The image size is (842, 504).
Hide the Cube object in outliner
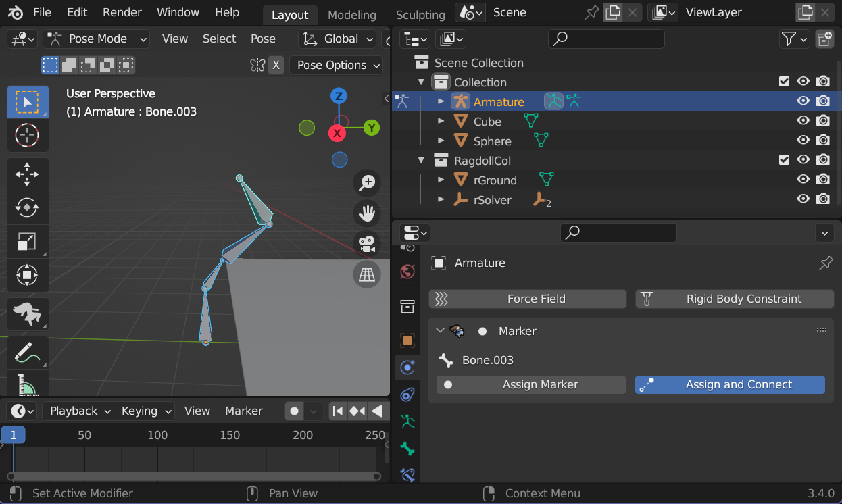tap(803, 121)
